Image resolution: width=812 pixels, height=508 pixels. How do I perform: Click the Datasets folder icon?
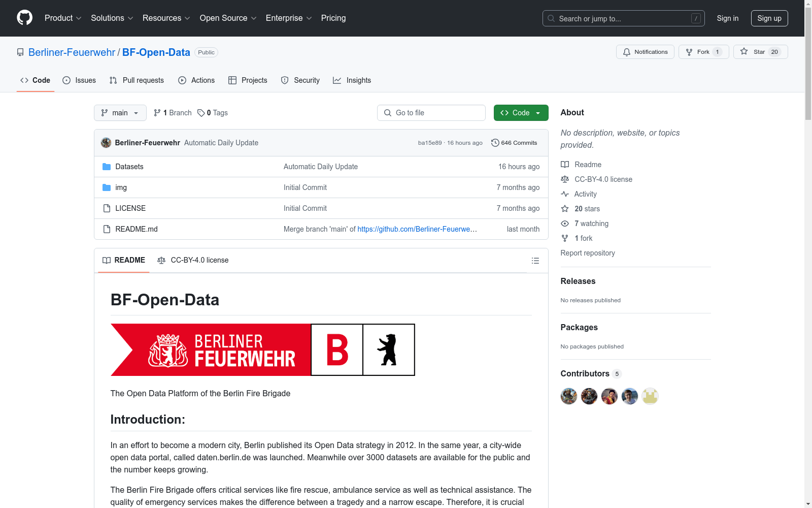coord(107,167)
